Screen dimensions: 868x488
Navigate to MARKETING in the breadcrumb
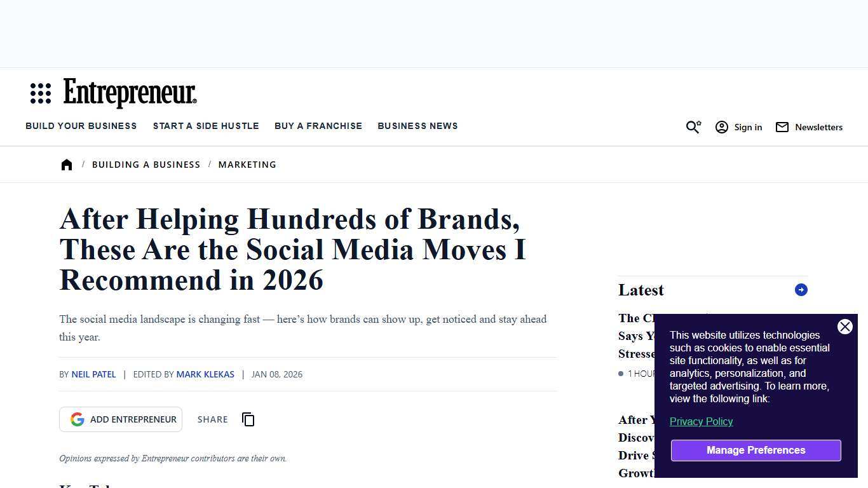point(247,164)
